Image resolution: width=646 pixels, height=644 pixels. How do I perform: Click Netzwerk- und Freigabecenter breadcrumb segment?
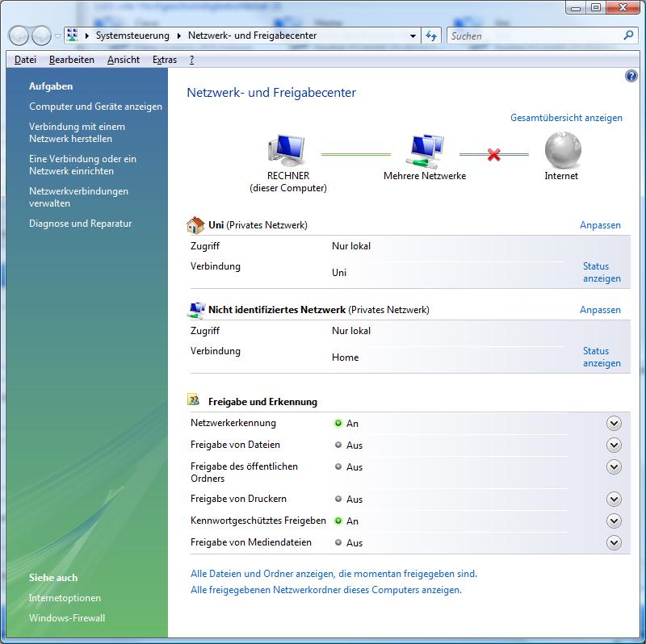coord(252,36)
